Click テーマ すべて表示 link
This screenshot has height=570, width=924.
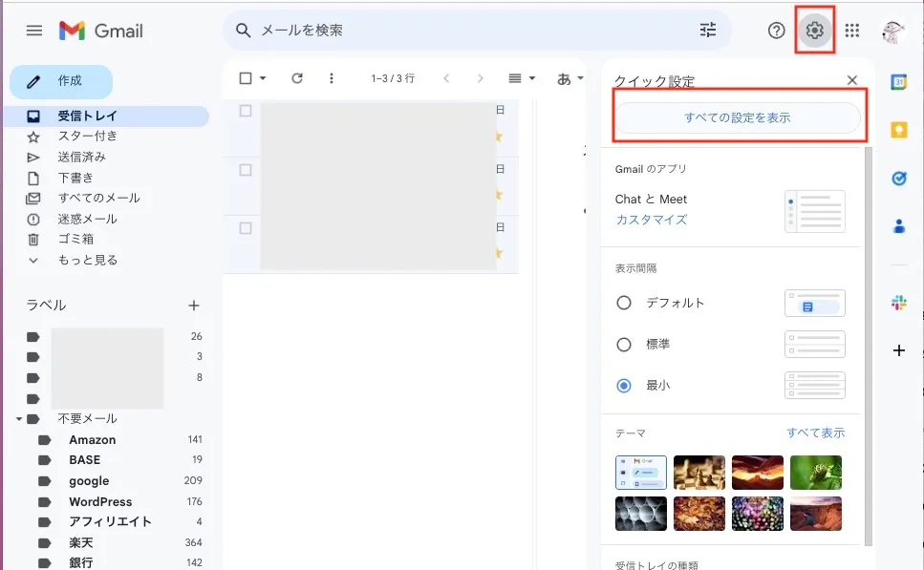[816, 433]
